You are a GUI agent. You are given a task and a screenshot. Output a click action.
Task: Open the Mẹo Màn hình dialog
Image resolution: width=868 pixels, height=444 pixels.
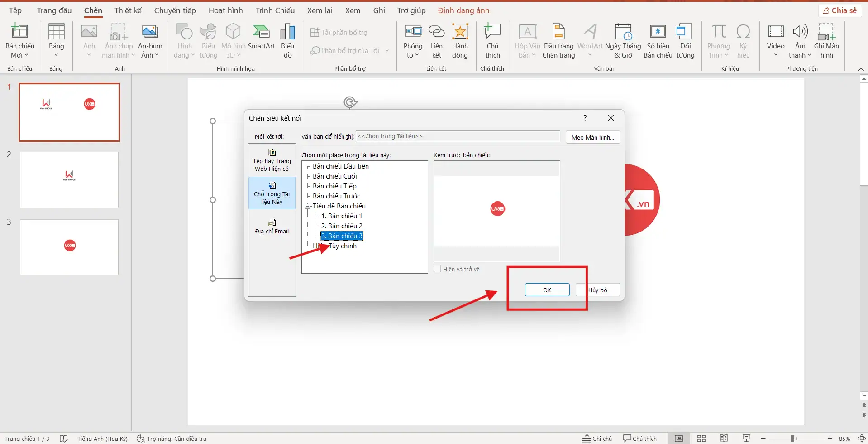[x=592, y=137]
